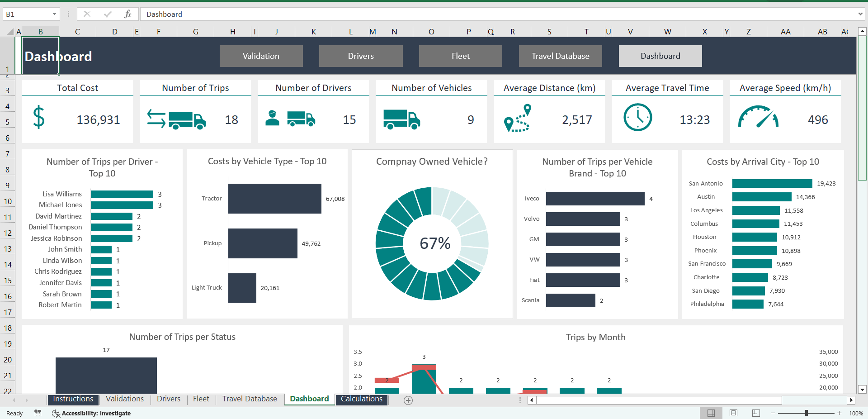Add a new sheet with the plus button
The image size is (868, 419).
pos(407,400)
